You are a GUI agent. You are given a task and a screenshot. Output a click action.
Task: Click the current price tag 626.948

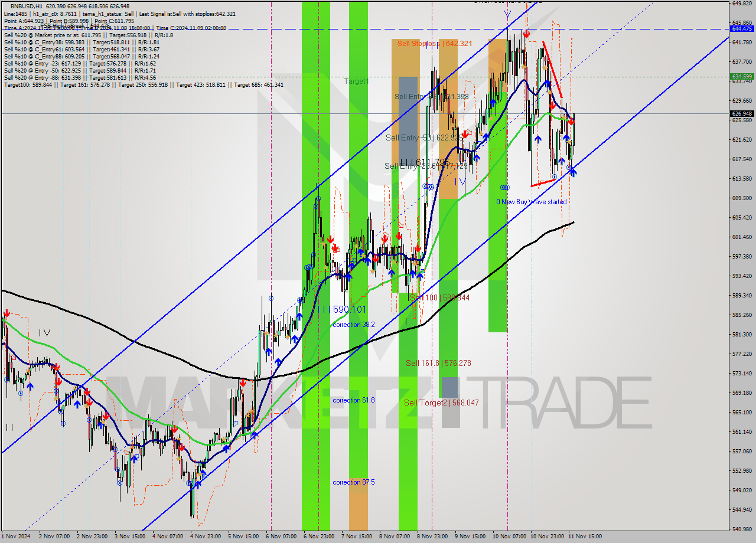point(742,113)
